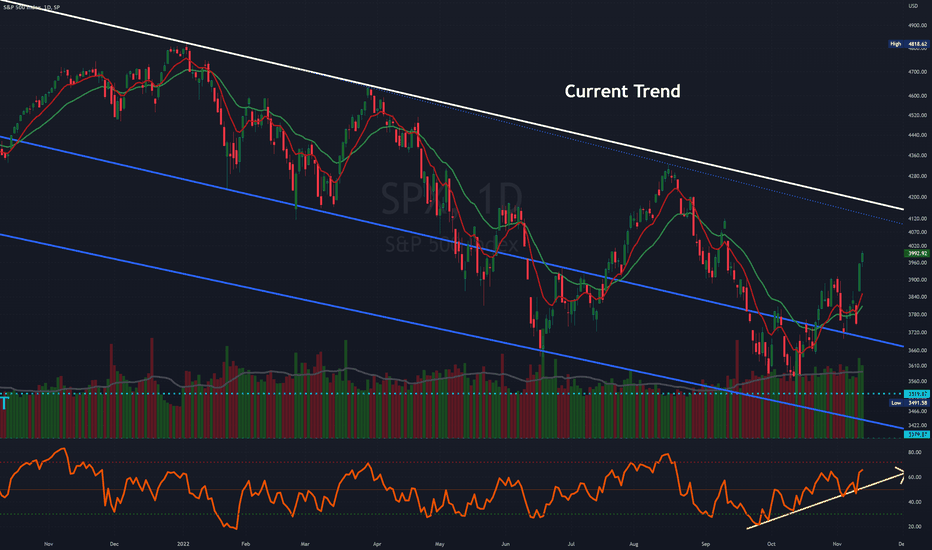Click the cyan 3519.87 price label
Viewport: 932px width, 550px height.
pyautogui.click(x=916, y=394)
